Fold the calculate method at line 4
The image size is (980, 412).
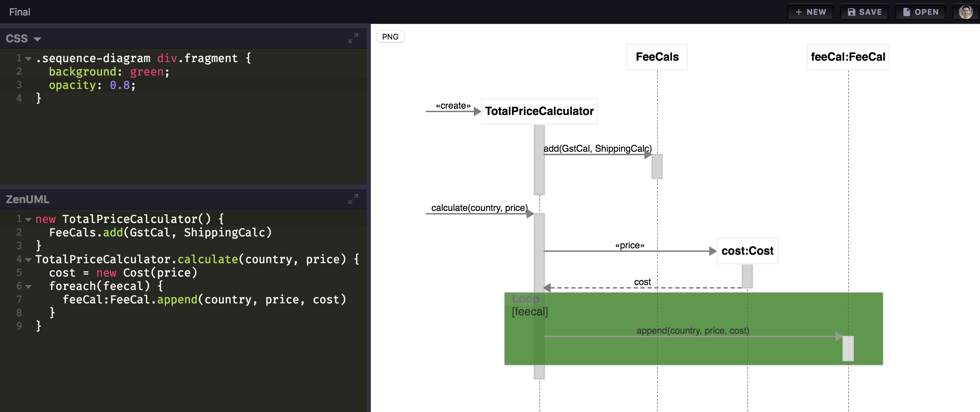(x=28, y=260)
